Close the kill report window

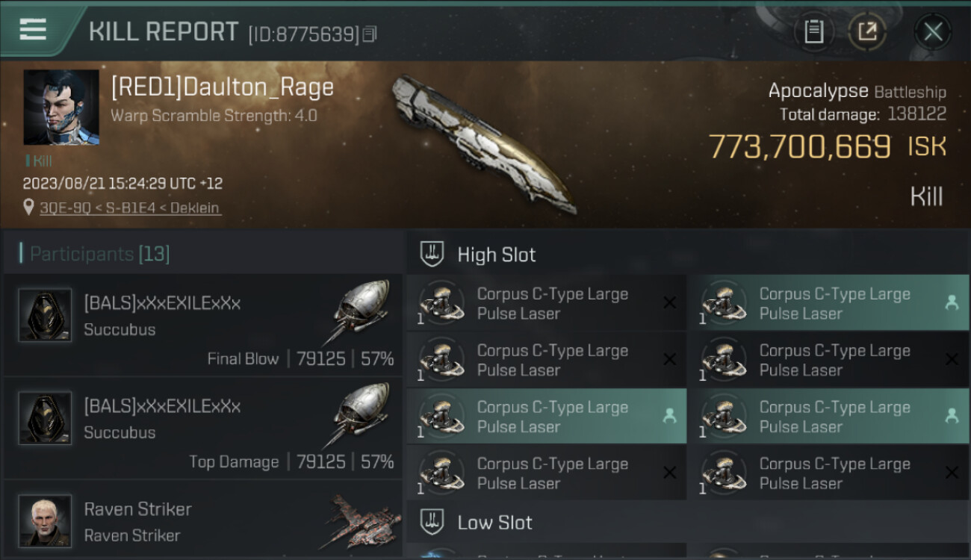click(x=933, y=31)
